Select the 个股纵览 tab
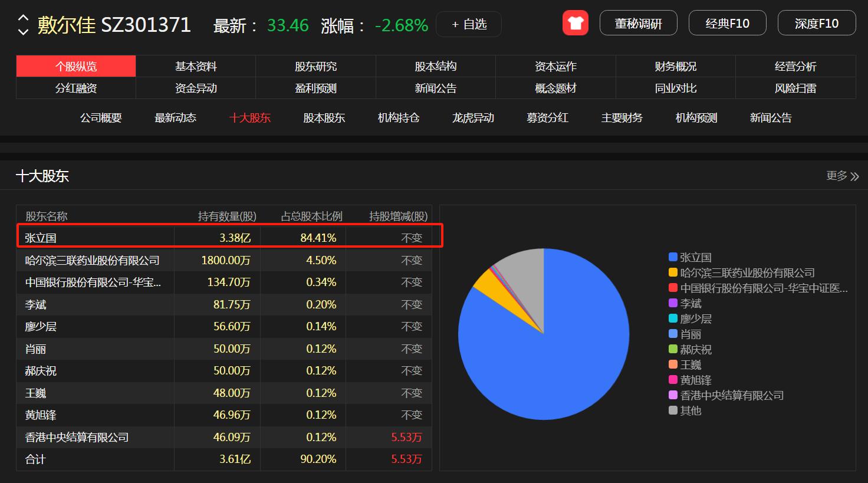This screenshot has height=483, width=868. click(x=76, y=66)
